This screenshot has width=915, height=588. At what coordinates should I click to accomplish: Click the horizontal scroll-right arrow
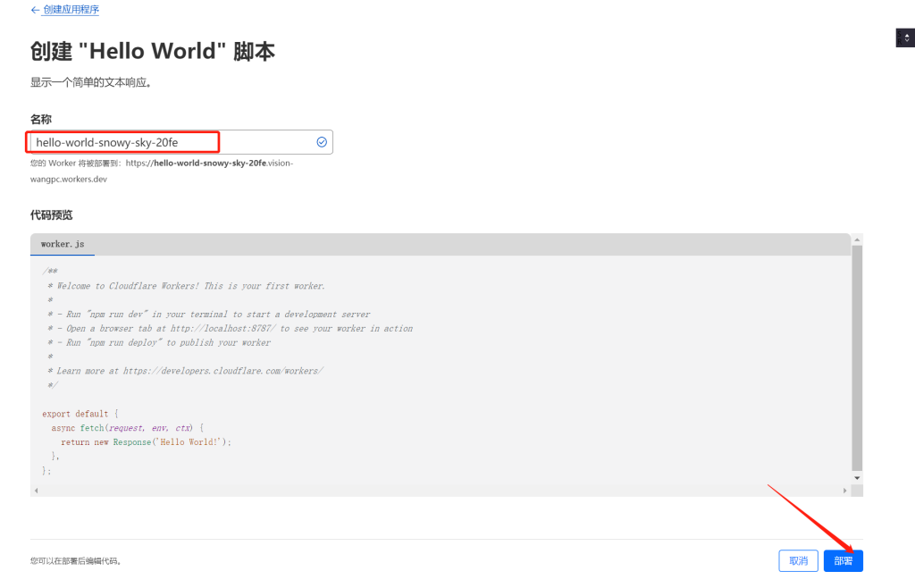click(x=845, y=491)
